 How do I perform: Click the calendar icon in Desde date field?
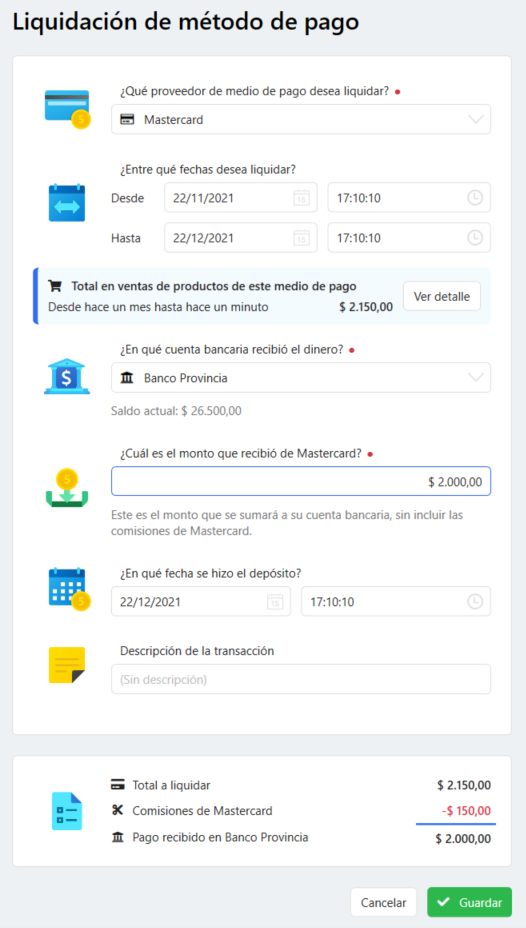click(x=302, y=198)
